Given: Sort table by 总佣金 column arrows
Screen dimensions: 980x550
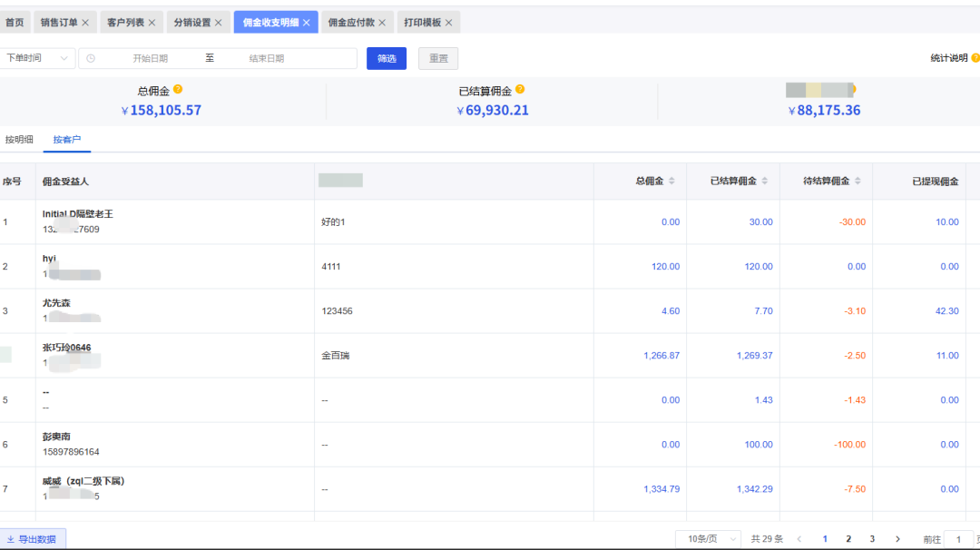Looking at the screenshot, I should [671, 182].
